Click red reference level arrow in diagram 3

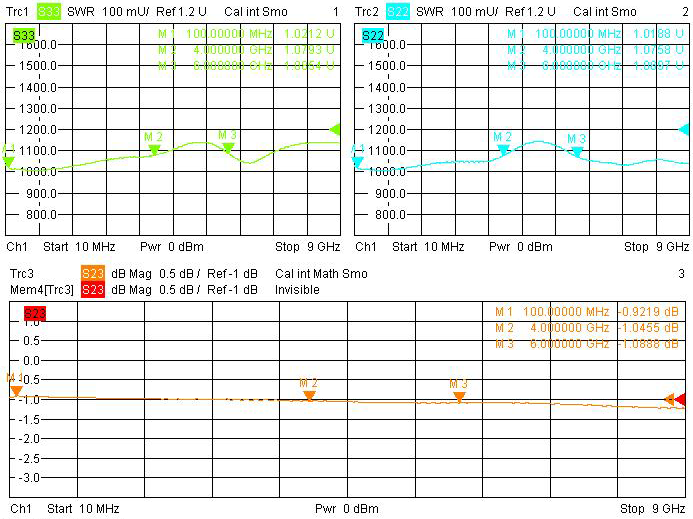681,400
